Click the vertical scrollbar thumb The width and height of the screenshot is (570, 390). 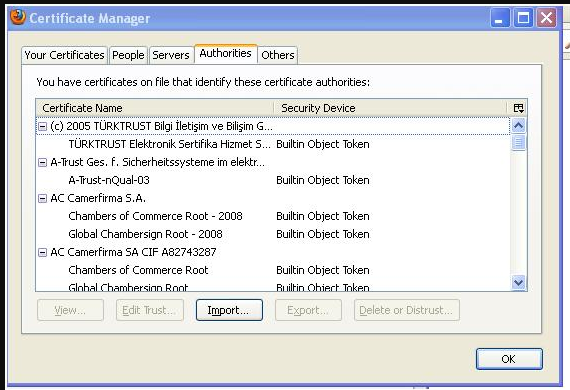518,142
